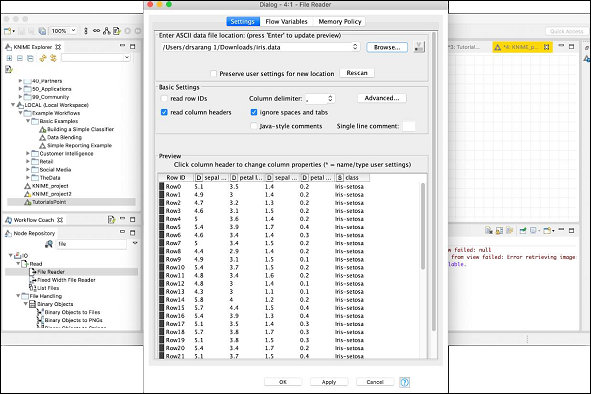591x394 pixels.
Task: Select the File Reader node
Action: [51, 272]
